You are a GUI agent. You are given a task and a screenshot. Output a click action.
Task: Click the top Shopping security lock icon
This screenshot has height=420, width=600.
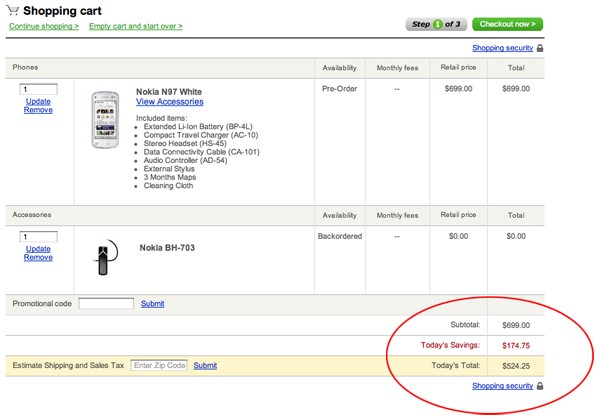(540, 47)
